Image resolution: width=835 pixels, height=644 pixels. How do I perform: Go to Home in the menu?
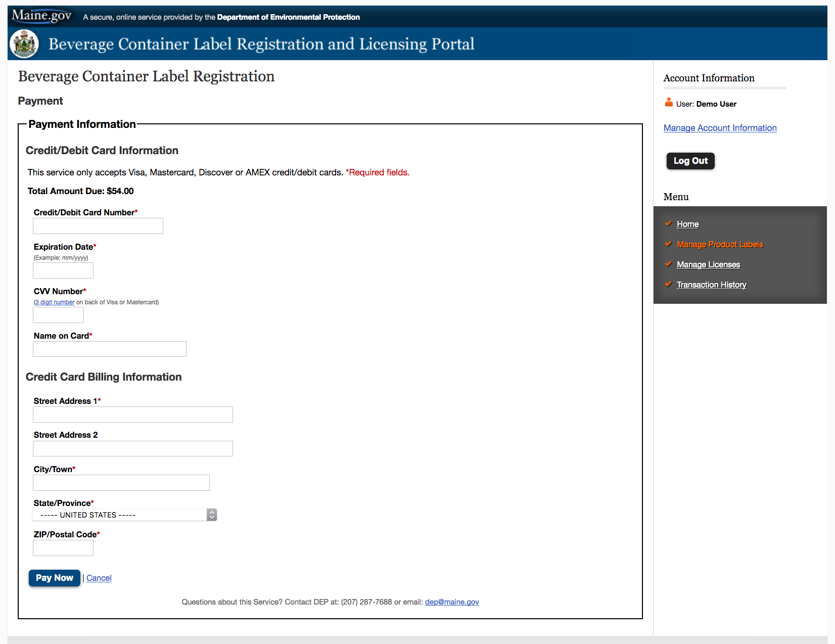pyautogui.click(x=687, y=224)
